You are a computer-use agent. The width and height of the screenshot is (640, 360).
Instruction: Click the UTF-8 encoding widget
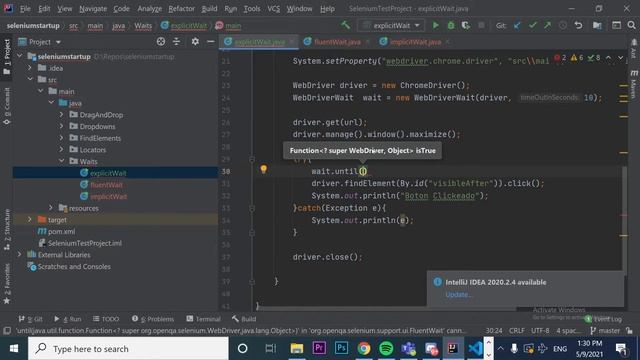[540, 330]
